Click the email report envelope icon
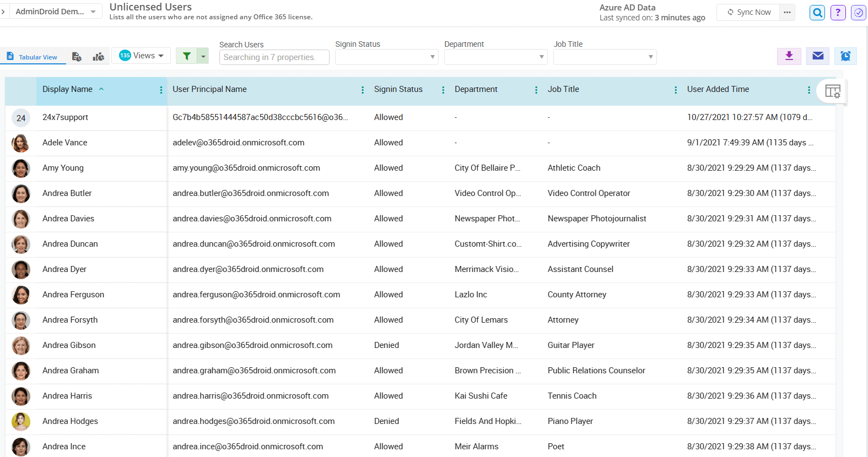This screenshot has height=457, width=868. pyautogui.click(x=818, y=56)
